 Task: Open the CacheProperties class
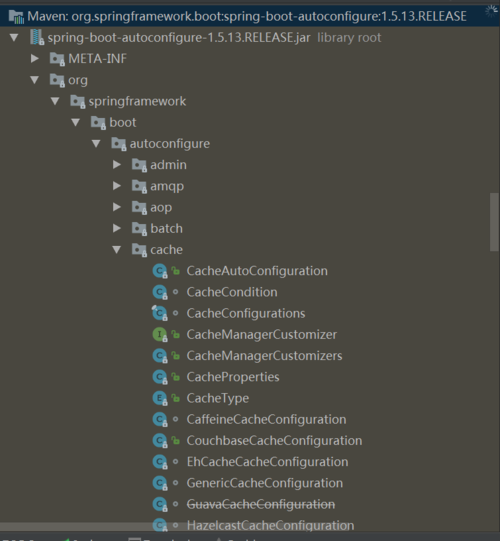click(x=233, y=377)
